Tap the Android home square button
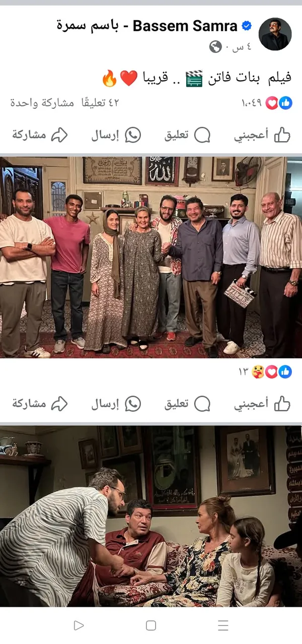 click(151, 625)
